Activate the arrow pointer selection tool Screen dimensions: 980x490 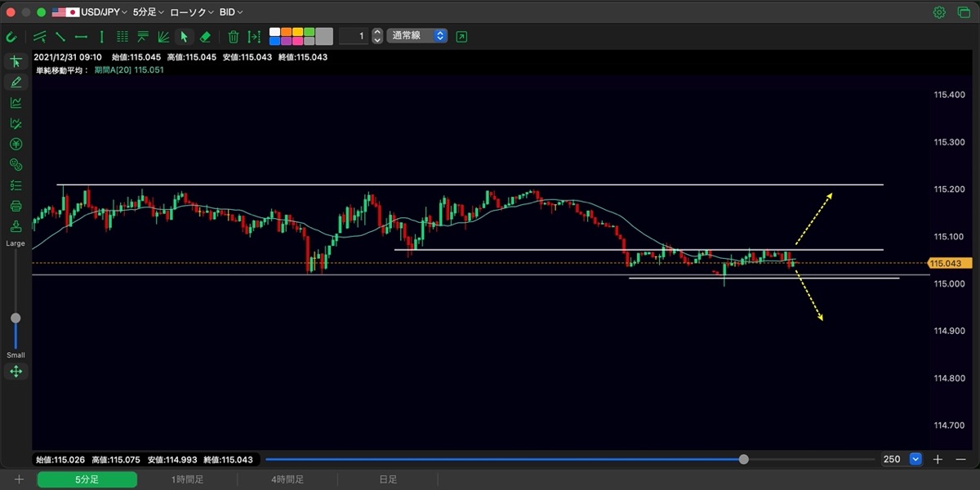(185, 37)
